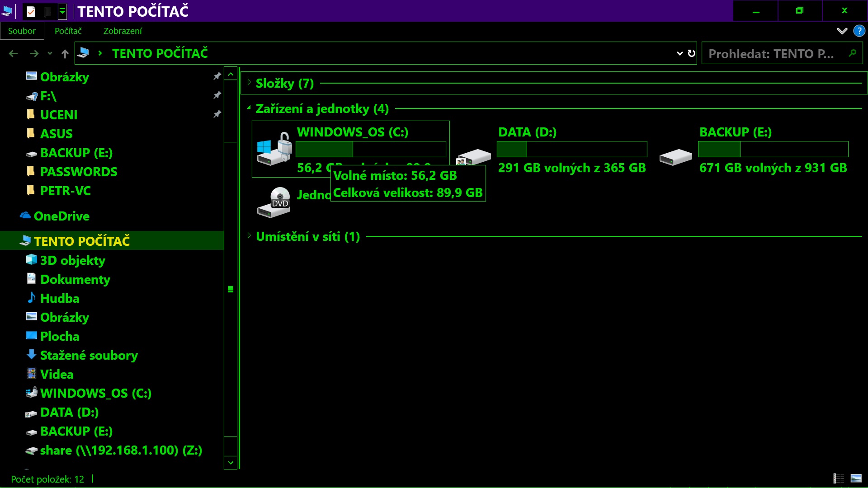Select Stažené soubory in navigation pane
The width and height of the screenshot is (868, 488).
click(89, 356)
